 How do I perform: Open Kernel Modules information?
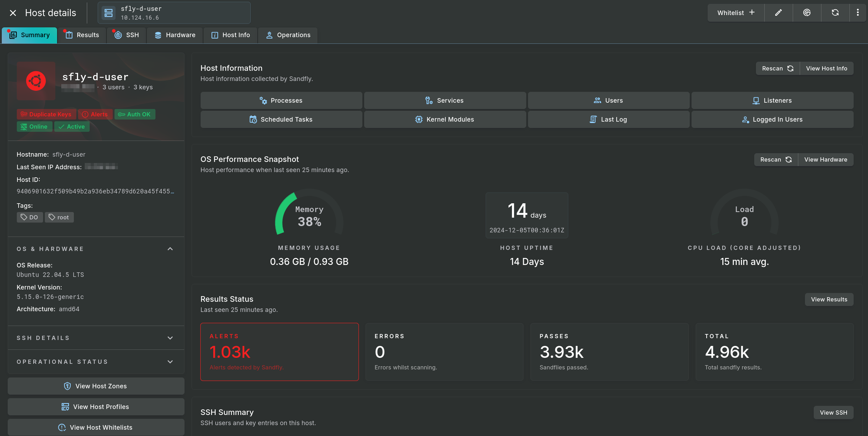[x=445, y=120]
